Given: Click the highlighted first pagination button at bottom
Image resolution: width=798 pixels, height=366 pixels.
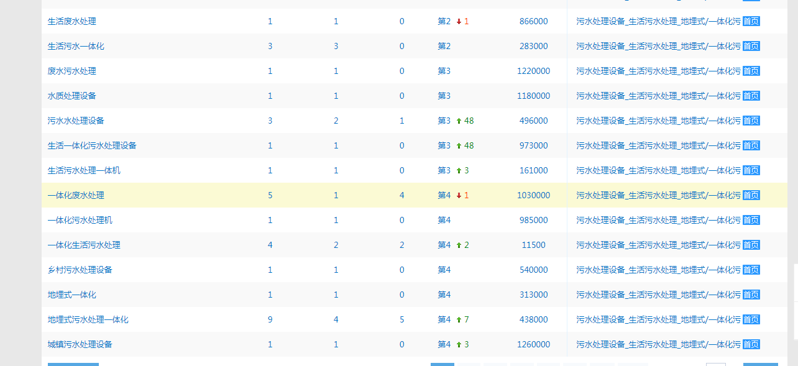Looking at the screenshot, I should point(442,364).
